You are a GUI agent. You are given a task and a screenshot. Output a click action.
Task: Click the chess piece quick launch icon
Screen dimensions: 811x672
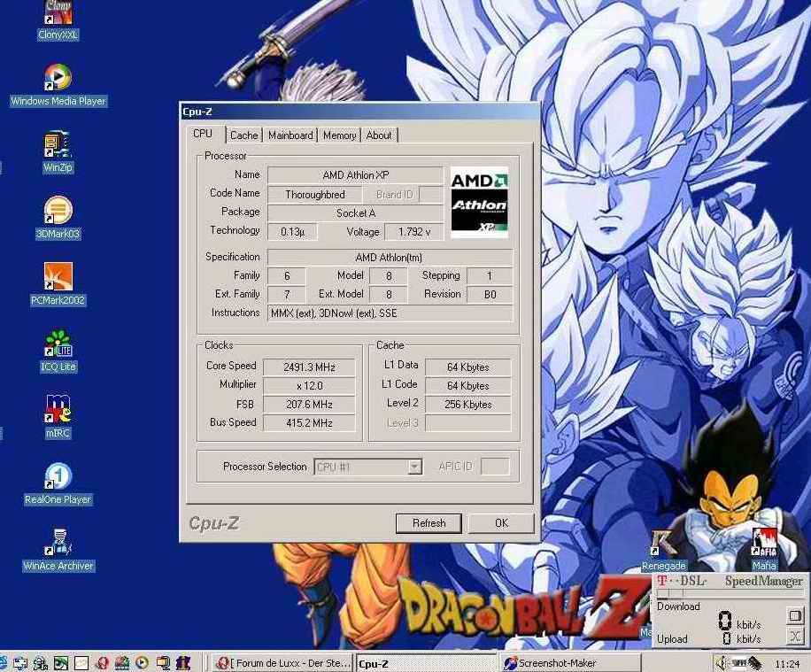tap(183, 662)
